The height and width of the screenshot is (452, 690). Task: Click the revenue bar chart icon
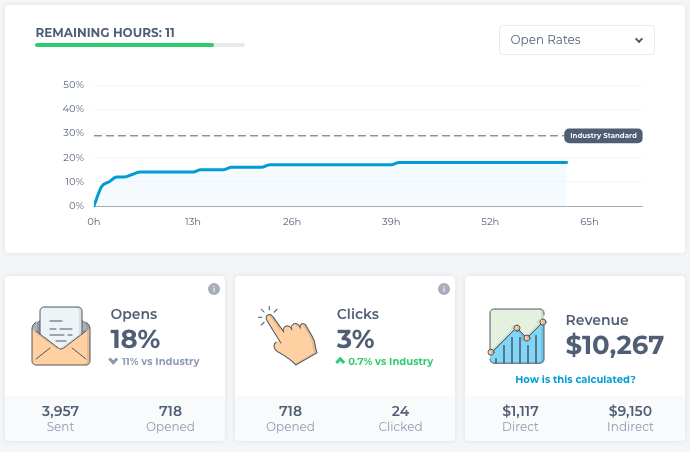point(518,337)
